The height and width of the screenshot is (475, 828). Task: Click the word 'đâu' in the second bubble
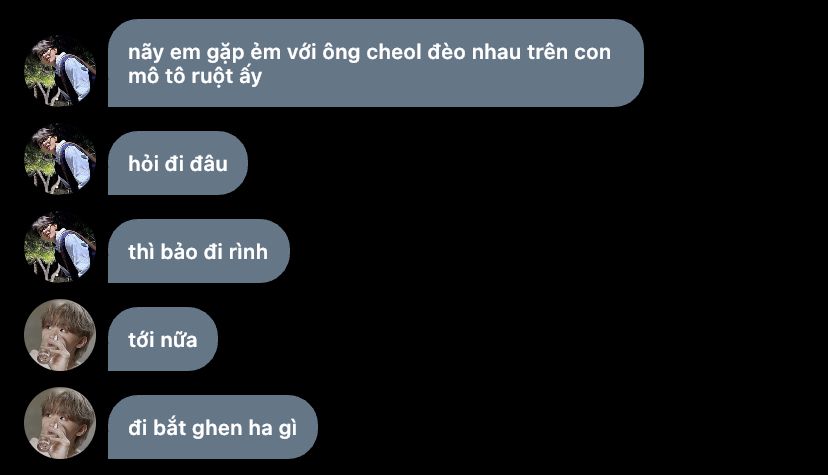coord(209,164)
